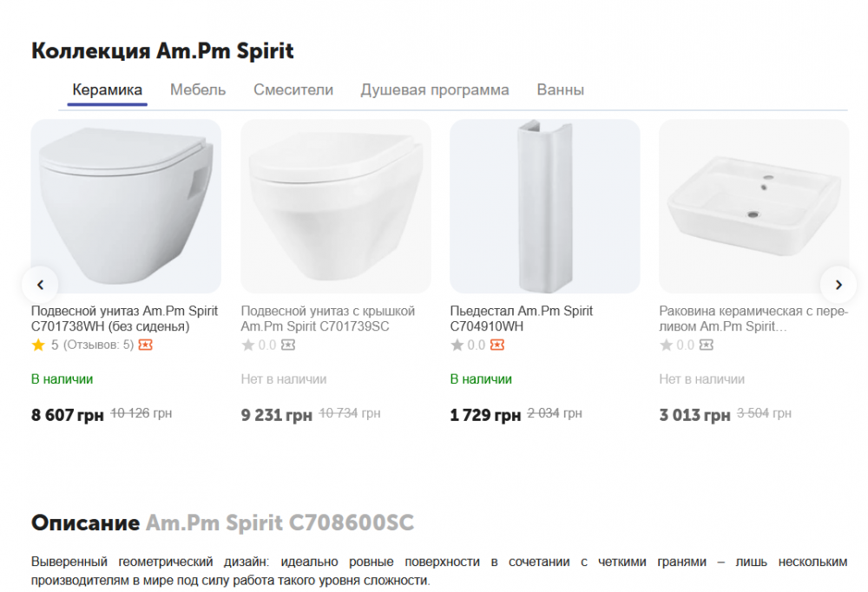
Task: Click the carousel previous arrow
Action: coord(40,284)
